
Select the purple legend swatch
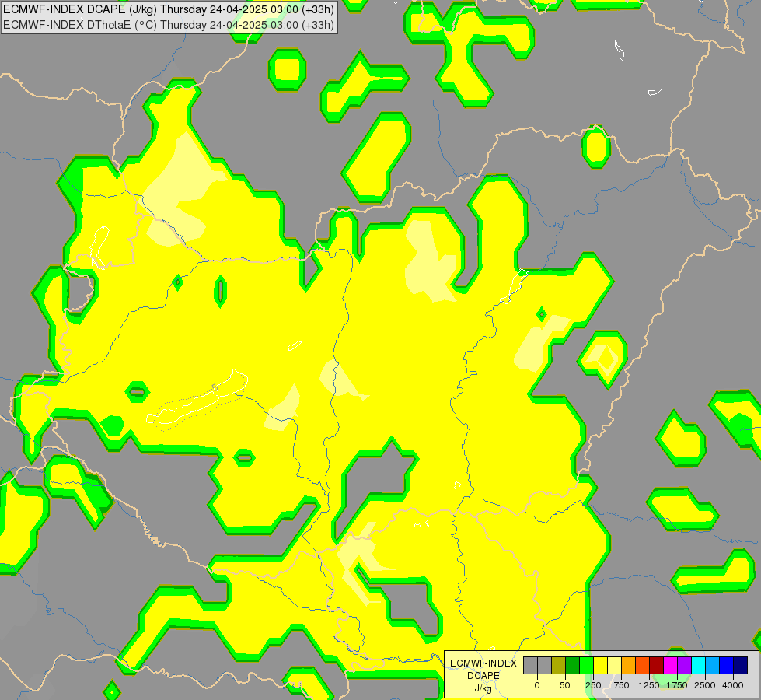tap(684, 666)
